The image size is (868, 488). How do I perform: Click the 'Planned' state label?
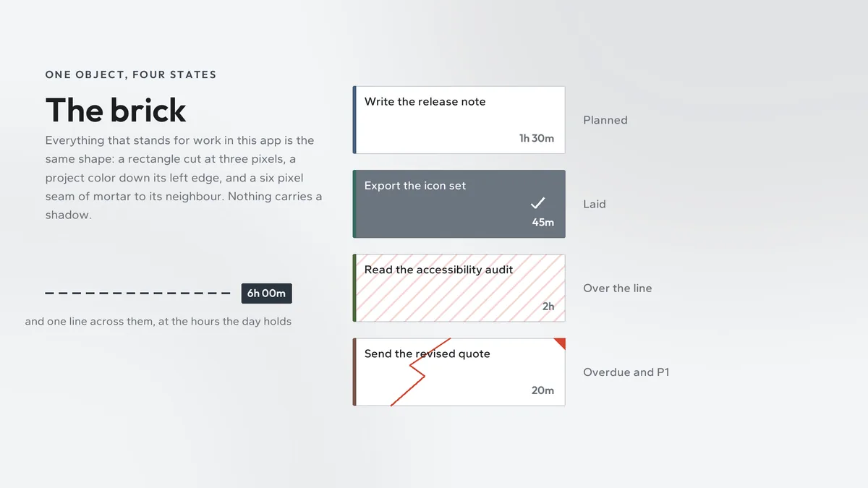click(605, 120)
